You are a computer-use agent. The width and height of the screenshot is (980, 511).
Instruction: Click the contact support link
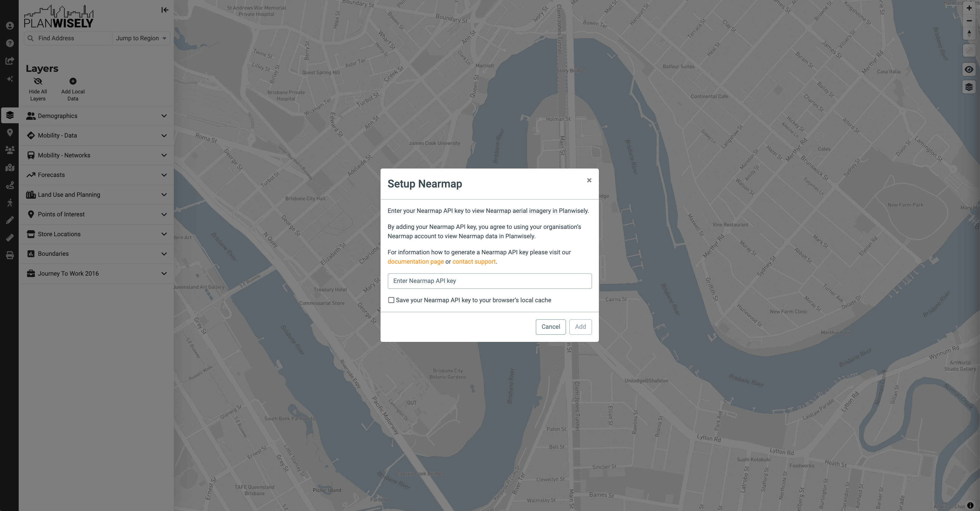(x=474, y=261)
